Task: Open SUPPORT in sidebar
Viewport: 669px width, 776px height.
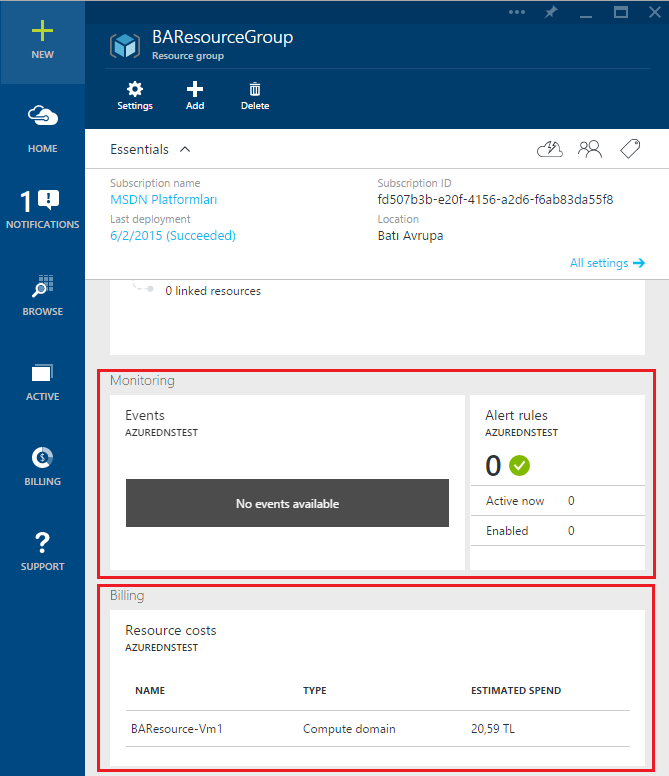Action: (x=43, y=552)
